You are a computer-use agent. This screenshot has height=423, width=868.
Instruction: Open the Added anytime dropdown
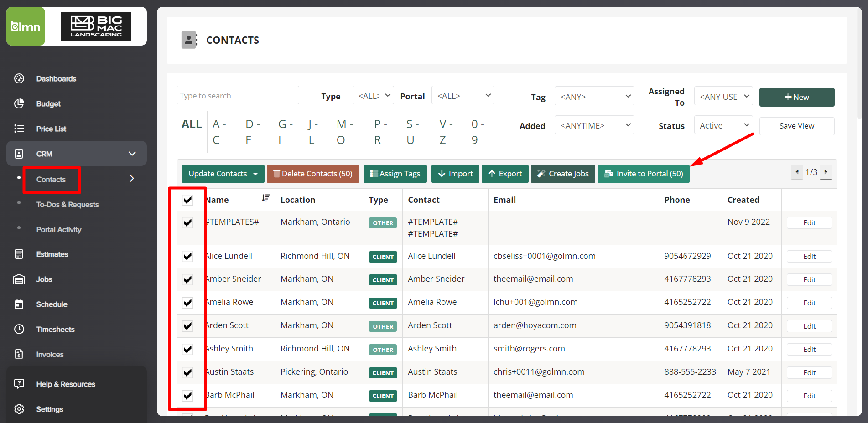pos(594,125)
